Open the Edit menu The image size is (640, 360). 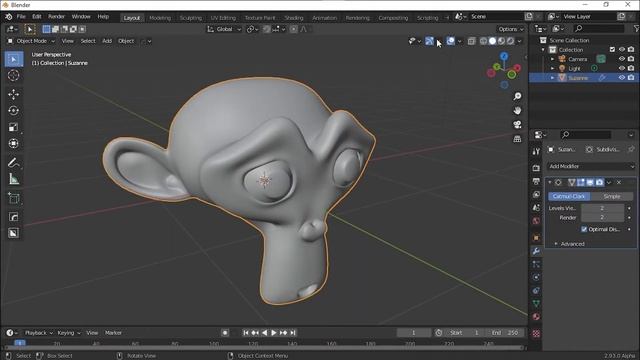coord(37,17)
